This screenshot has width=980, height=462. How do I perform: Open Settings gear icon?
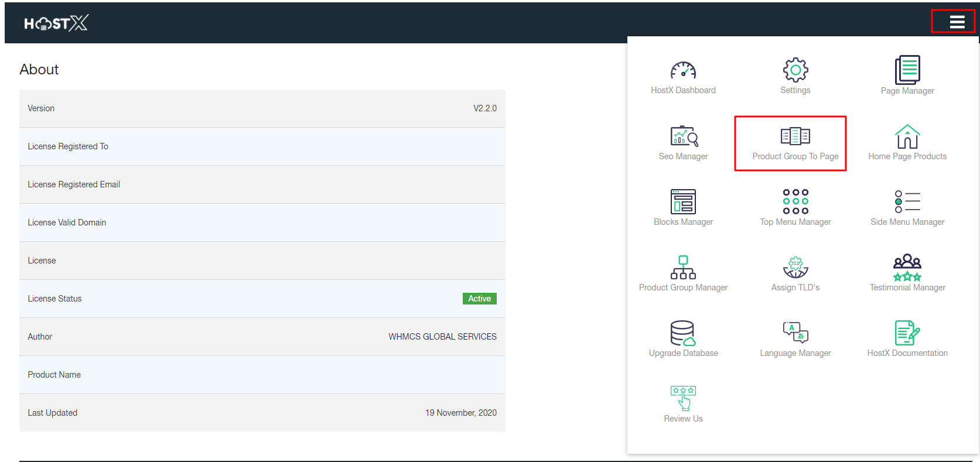click(x=795, y=70)
